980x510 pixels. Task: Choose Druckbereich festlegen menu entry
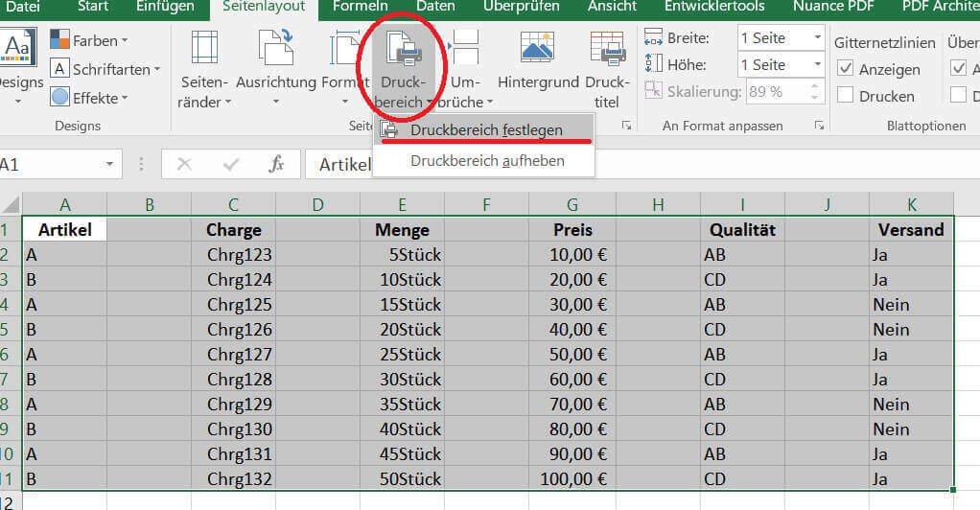[483, 130]
